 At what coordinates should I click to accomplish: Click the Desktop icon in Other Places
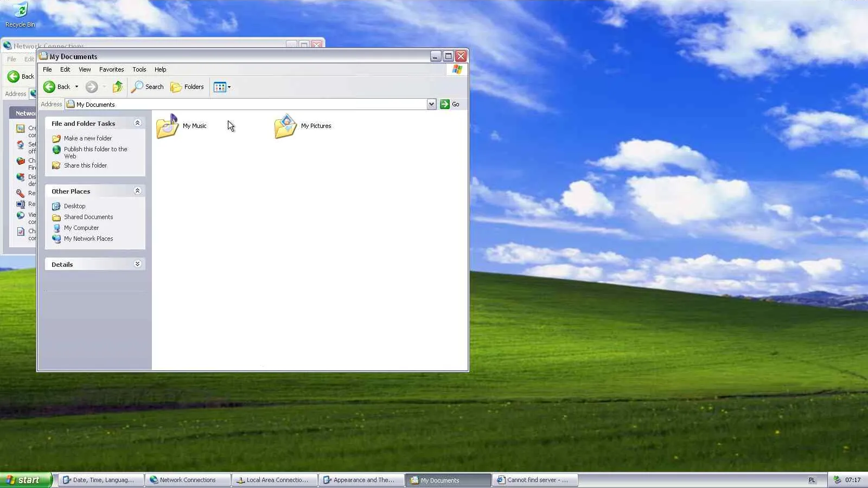pyautogui.click(x=56, y=206)
